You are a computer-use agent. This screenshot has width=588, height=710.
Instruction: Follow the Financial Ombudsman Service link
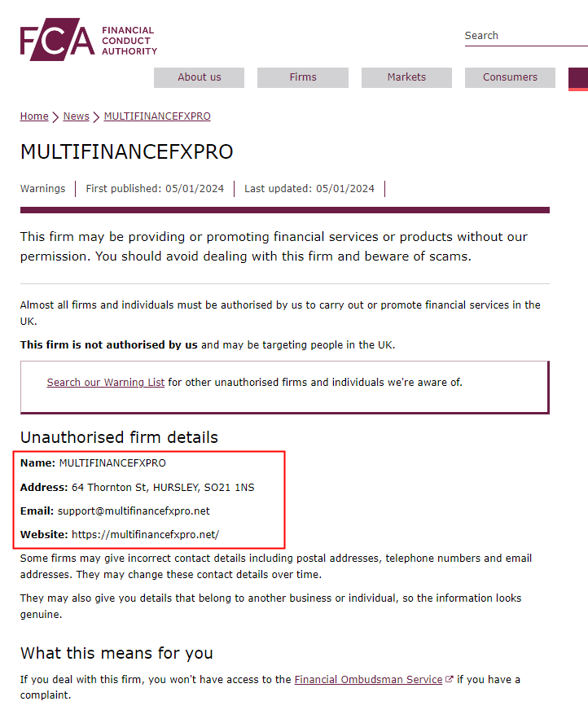point(368,679)
